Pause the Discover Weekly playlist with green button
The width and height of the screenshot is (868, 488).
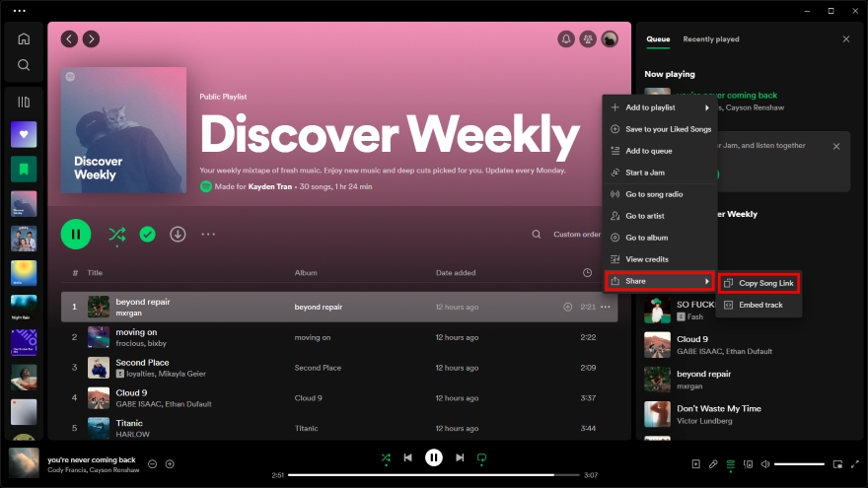pyautogui.click(x=76, y=234)
